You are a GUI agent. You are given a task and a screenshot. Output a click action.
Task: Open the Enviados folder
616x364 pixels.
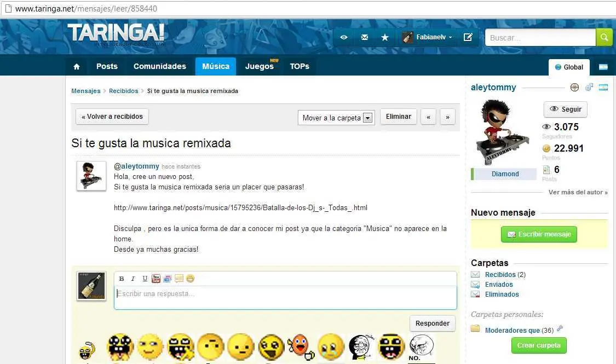coord(499,284)
